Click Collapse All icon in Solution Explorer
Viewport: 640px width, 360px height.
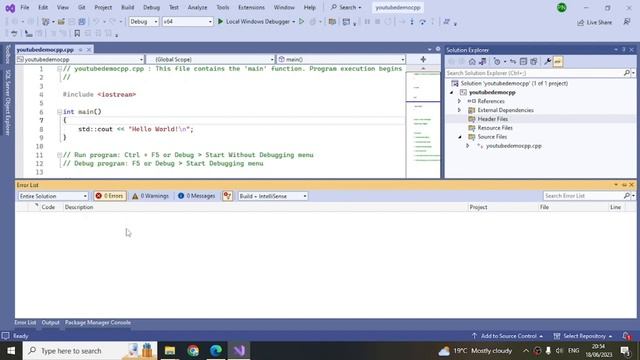(523, 62)
